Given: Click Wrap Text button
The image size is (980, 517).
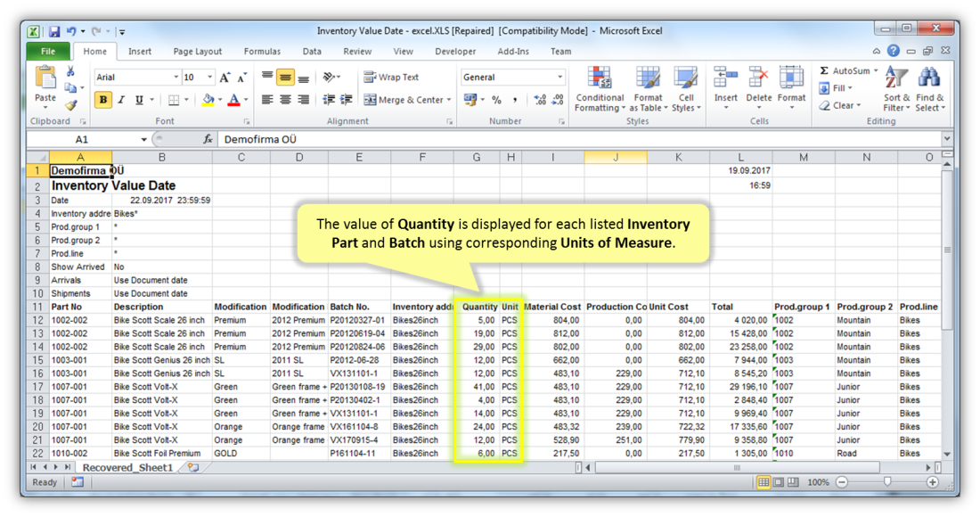Looking at the screenshot, I should point(391,77).
